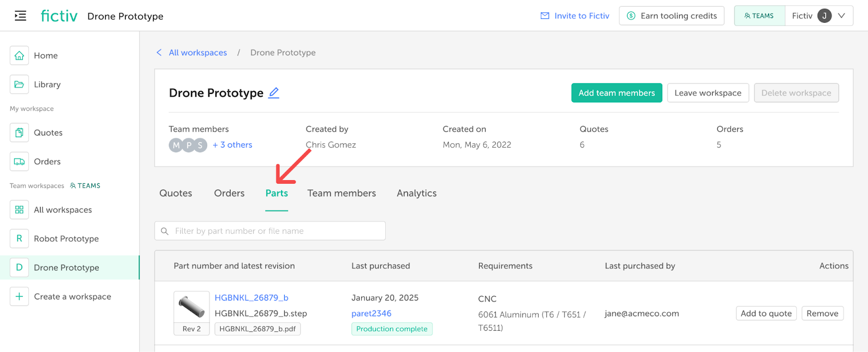Screen dimensions: 868x352
Task: Click Add to quote for part HGBNKL_26879_b
Action: 766,313
